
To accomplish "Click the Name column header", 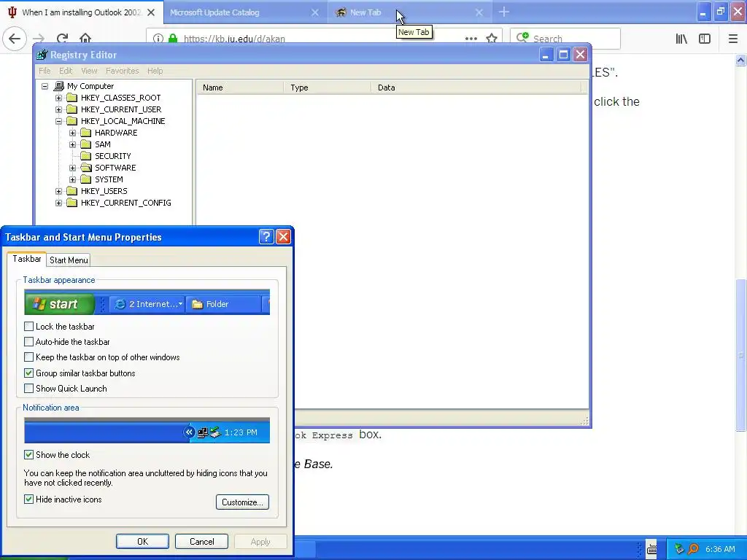I will pos(241,87).
